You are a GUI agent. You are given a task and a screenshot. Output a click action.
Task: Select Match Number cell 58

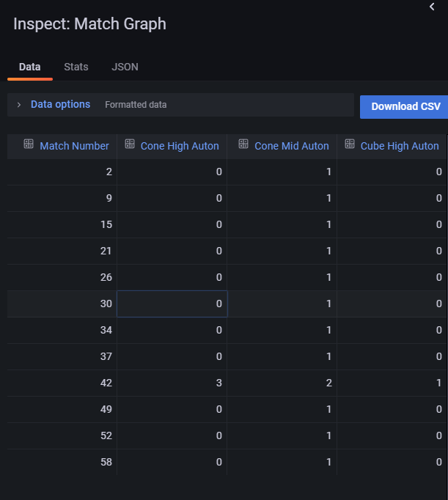pyautogui.click(x=62, y=463)
